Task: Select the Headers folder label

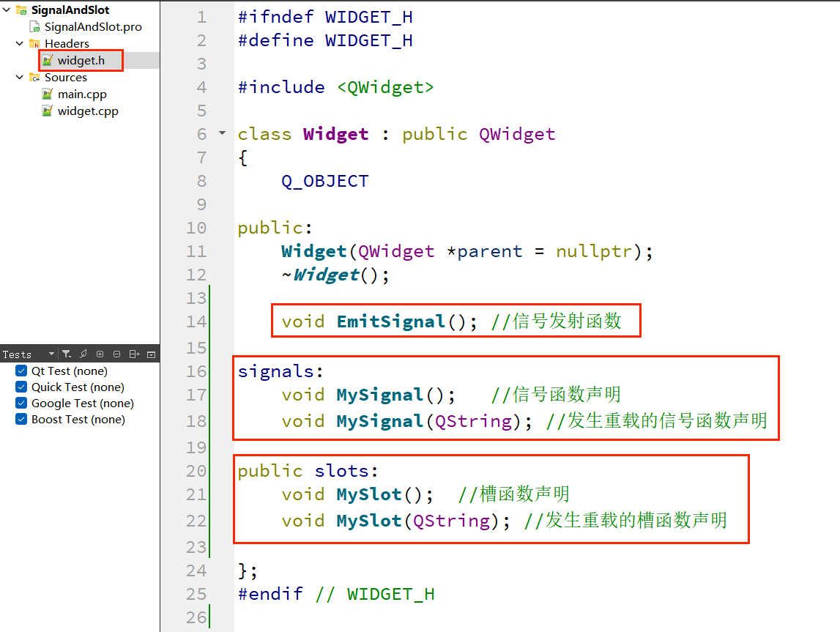Action: click(67, 43)
